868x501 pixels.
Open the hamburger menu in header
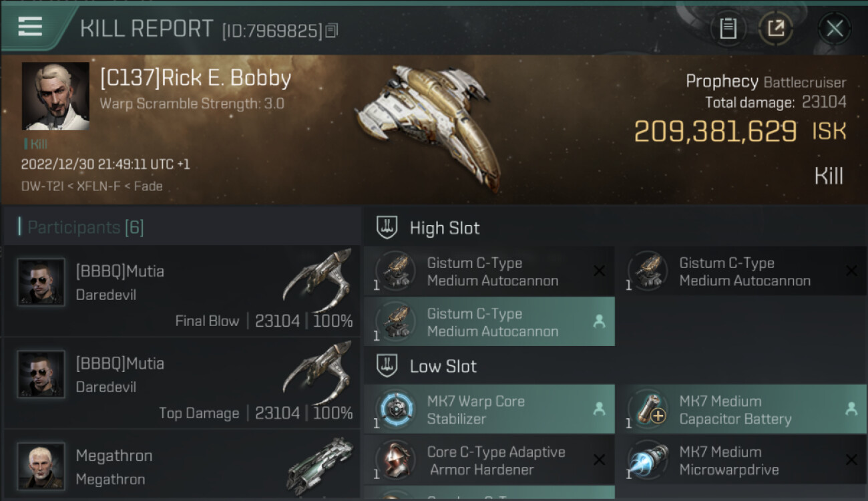pyautogui.click(x=30, y=27)
